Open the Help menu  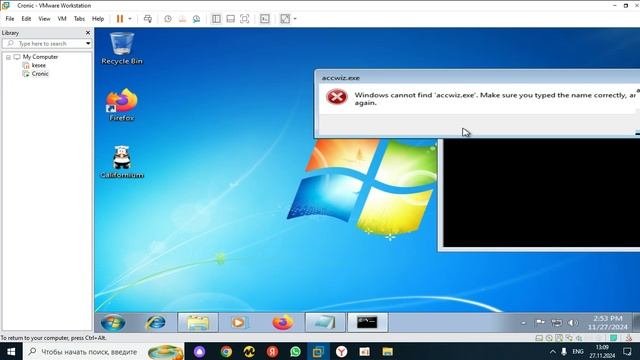tap(98, 19)
